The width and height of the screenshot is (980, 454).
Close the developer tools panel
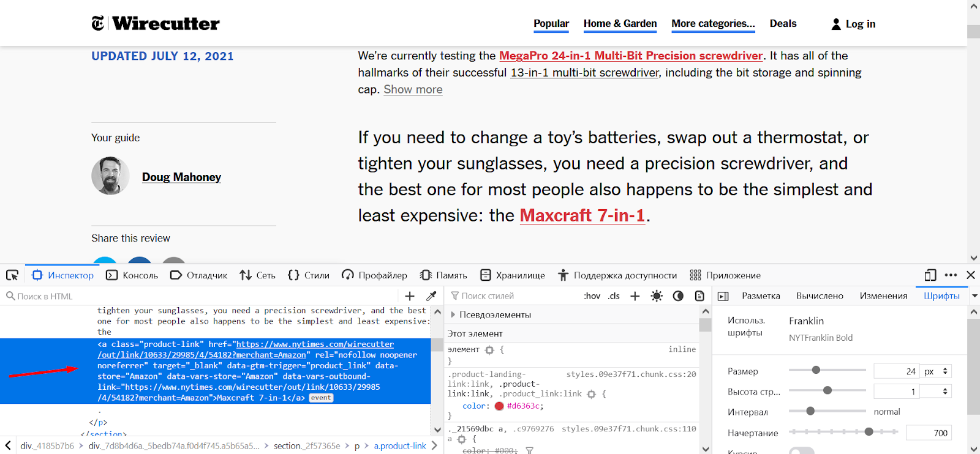tap(971, 275)
